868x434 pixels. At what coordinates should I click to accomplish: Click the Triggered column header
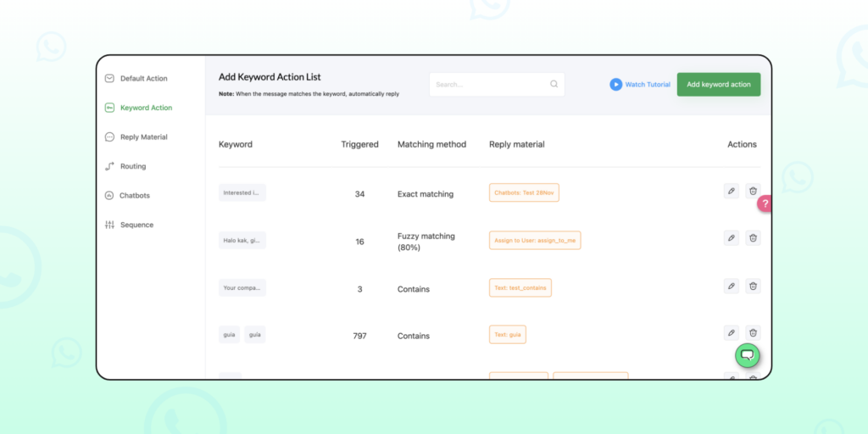point(359,144)
